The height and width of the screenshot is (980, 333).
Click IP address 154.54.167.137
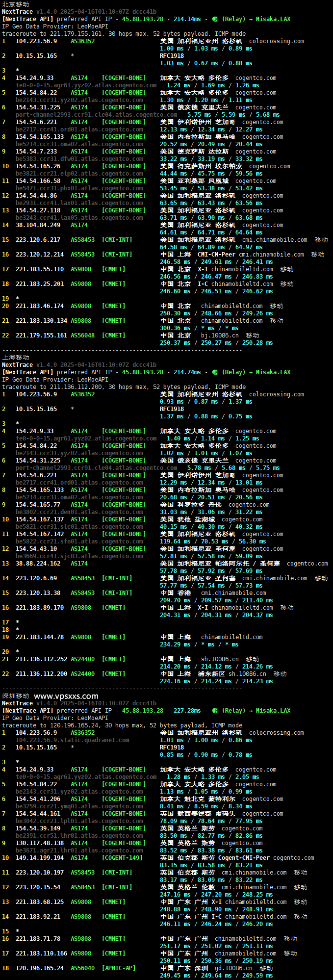[x=40, y=519]
